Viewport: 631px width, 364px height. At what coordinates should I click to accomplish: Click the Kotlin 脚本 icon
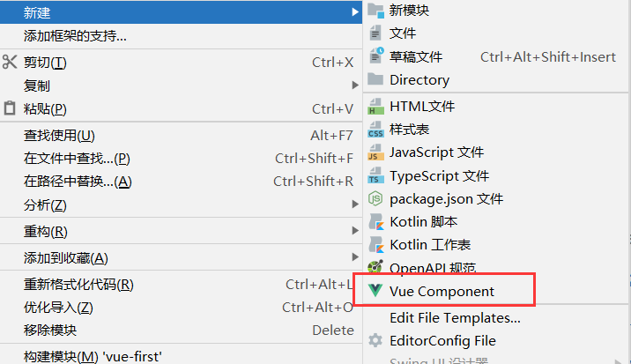click(x=375, y=221)
